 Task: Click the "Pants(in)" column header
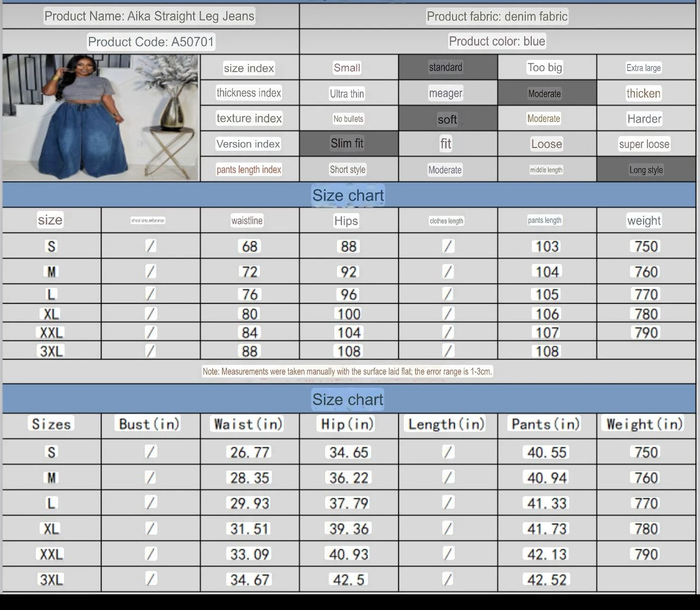545,424
